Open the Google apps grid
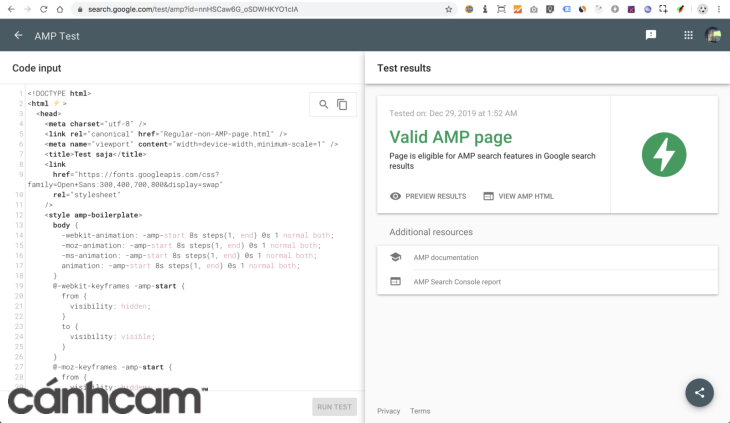The image size is (730, 423). tap(688, 35)
